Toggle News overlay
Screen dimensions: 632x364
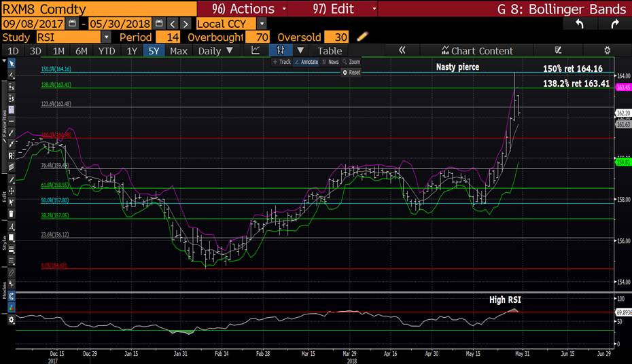point(330,62)
